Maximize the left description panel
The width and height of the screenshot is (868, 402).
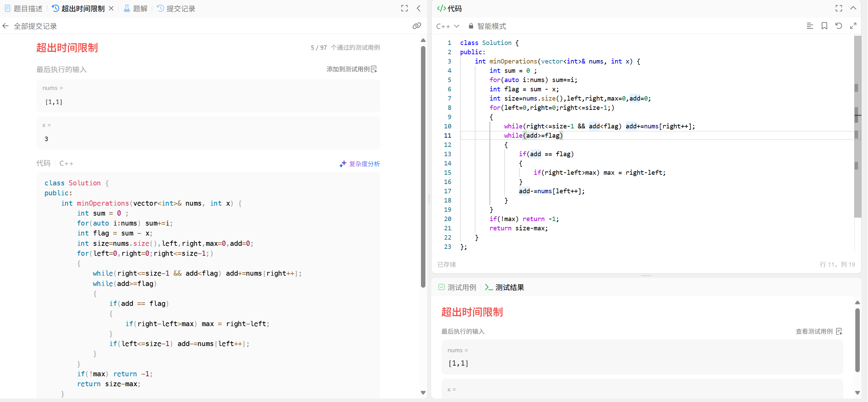point(404,8)
